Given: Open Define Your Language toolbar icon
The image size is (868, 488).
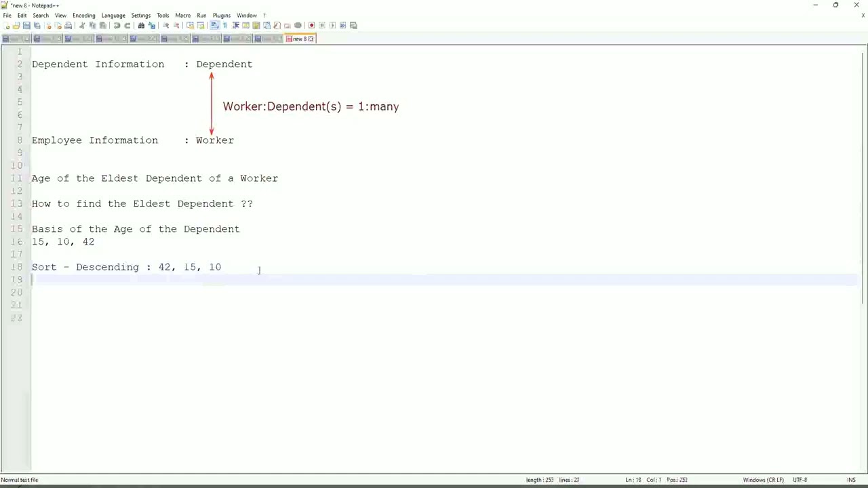Looking at the screenshot, I should [245, 25].
